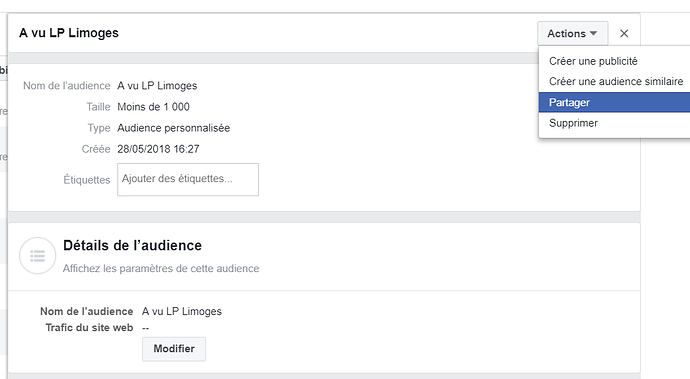Open the Actions dropdown button
The width and height of the screenshot is (690, 379).
pos(572,33)
